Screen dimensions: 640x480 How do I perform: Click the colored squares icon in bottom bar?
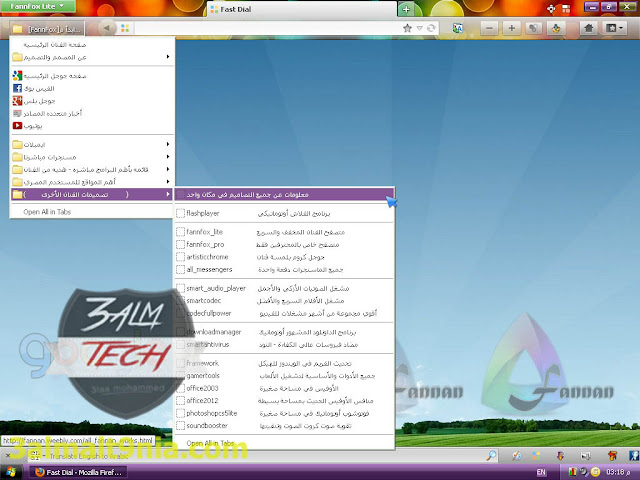pos(536,455)
